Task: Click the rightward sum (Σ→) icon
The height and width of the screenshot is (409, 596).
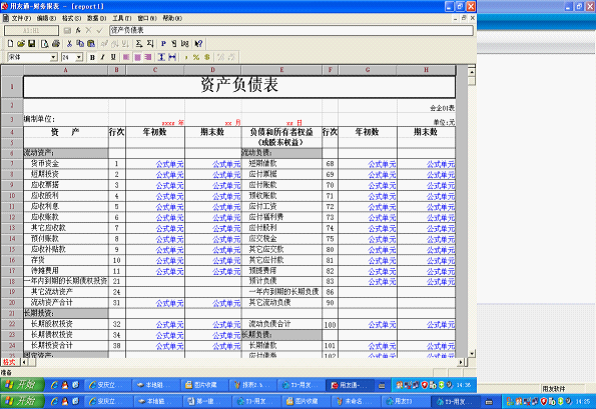Action: (x=139, y=44)
